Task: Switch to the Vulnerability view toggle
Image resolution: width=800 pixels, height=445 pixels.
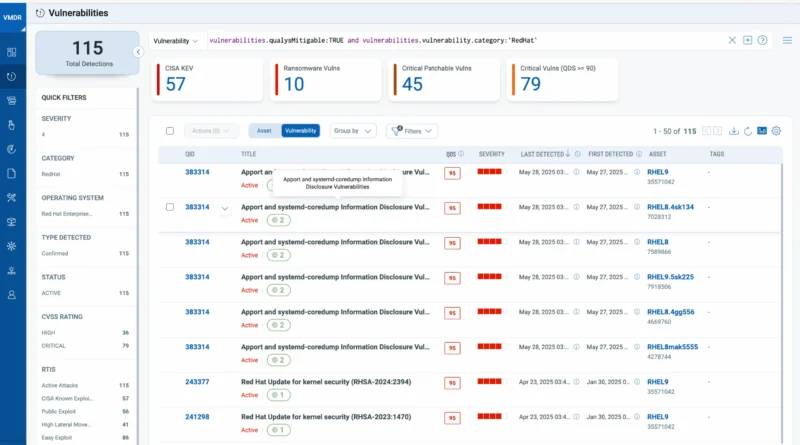Action: pos(301,131)
